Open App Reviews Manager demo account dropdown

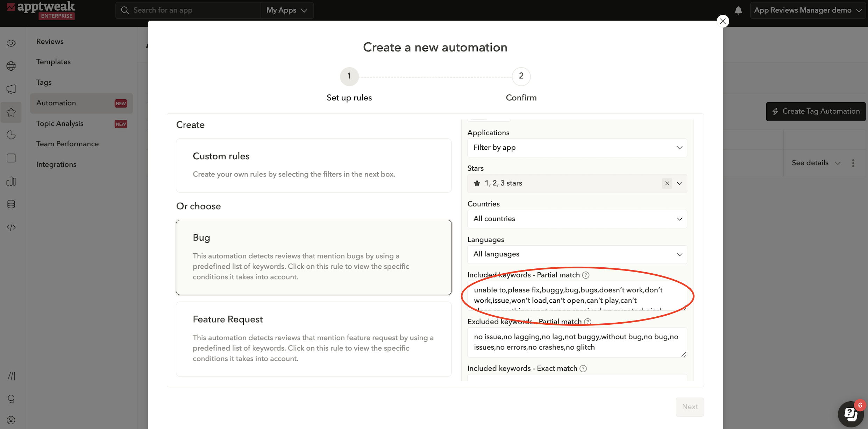(808, 10)
